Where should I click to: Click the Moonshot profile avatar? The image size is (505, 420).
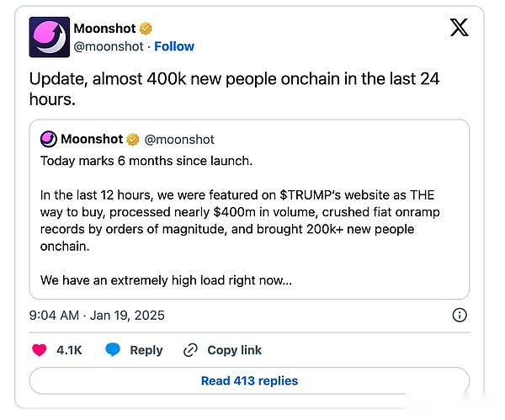click(x=50, y=37)
